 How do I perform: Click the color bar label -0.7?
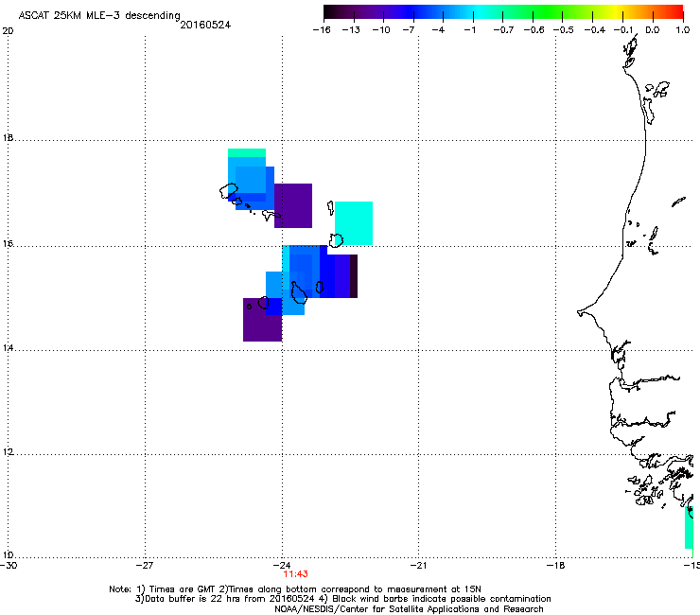(503, 30)
